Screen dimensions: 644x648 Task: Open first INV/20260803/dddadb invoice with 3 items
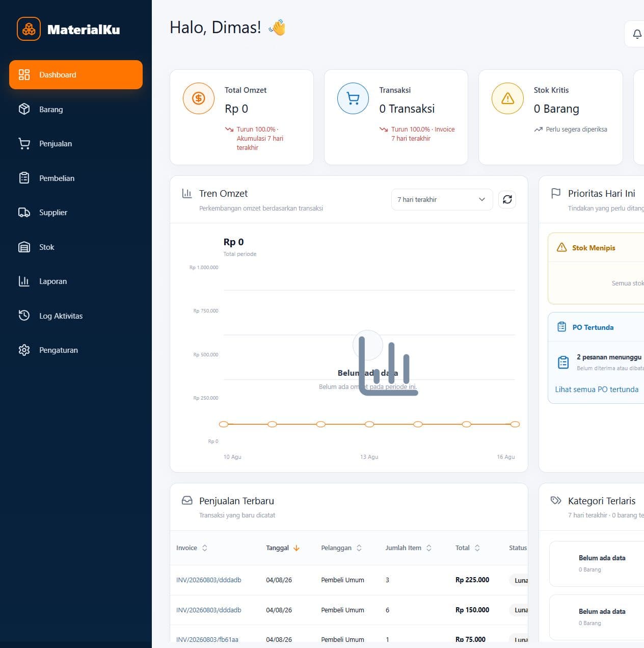pos(209,580)
